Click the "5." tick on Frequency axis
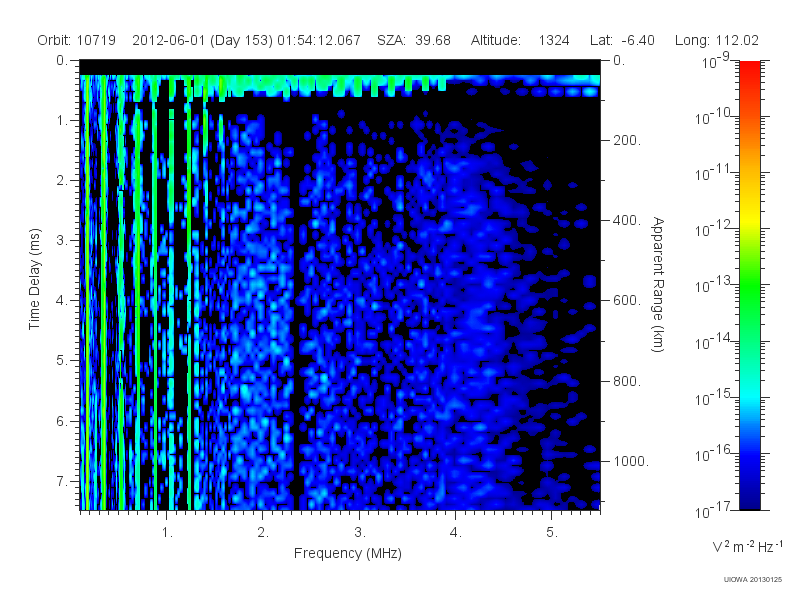800x600 pixels. [x=552, y=533]
